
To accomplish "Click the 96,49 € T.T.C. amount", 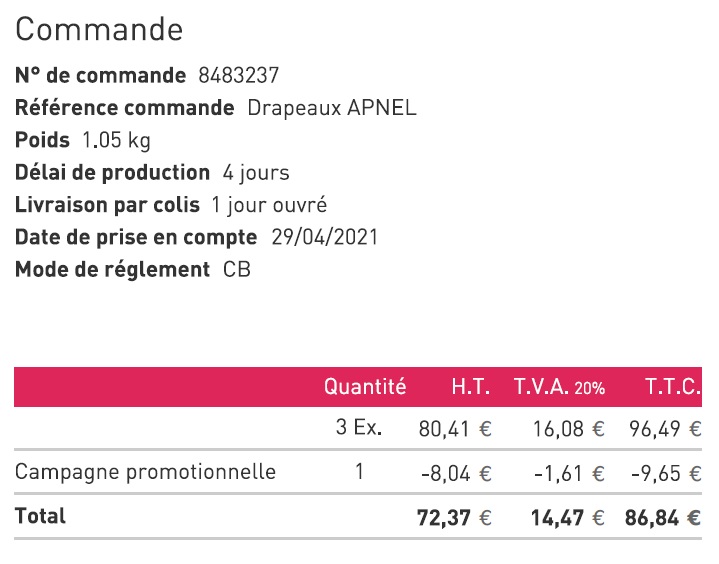I will click(x=665, y=430).
